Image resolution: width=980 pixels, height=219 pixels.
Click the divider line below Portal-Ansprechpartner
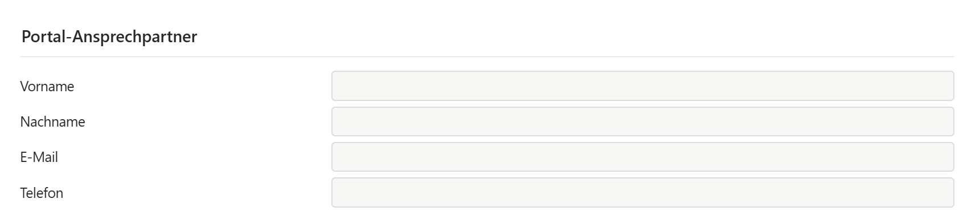[x=487, y=57]
